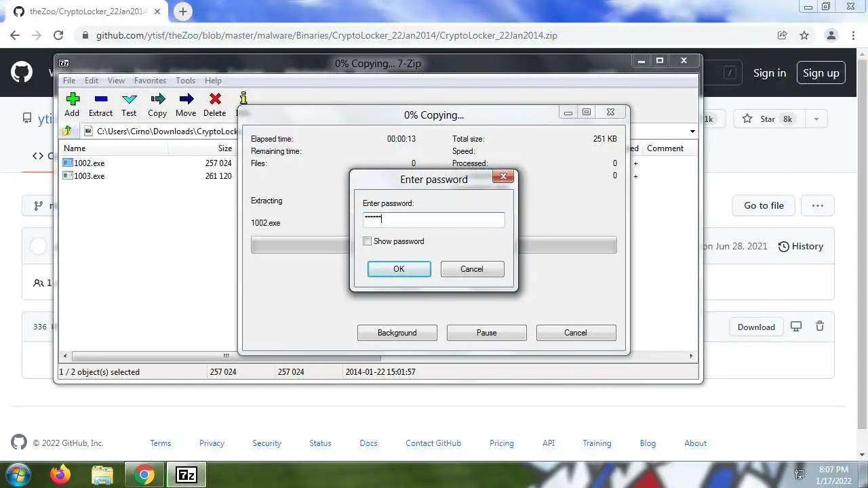The height and width of the screenshot is (488, 868).
Task: Open Chrome's three-dot menu
Action: tap(854, 35)
